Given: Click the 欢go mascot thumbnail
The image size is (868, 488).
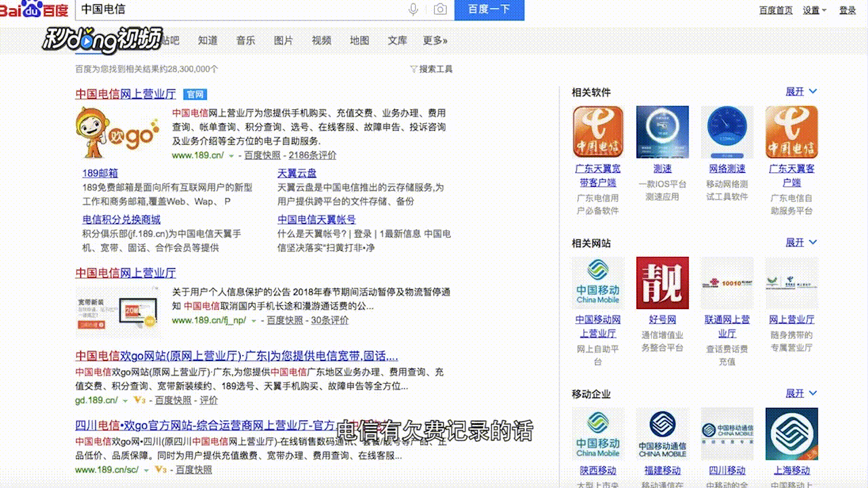Looking at the screenshot, I should (118, 132).
